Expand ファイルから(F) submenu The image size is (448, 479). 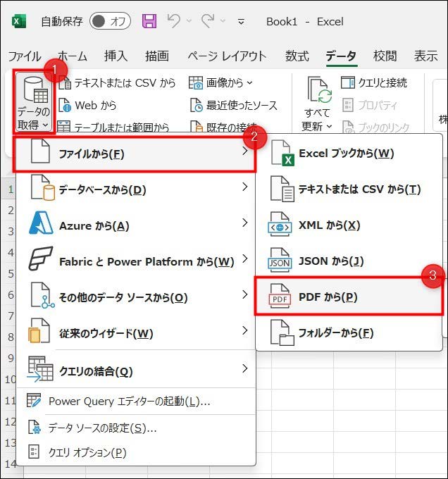point(134,154)
